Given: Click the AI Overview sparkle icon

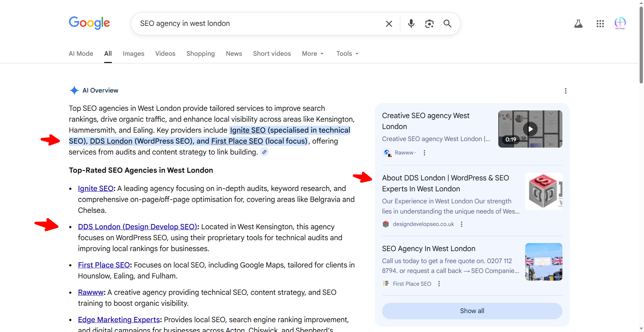Looking at the screenshot, I should coord(74,90).
